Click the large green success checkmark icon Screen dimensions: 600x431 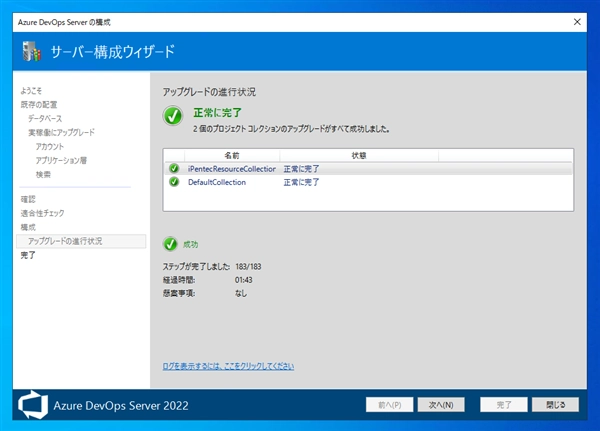coord(173,116)
